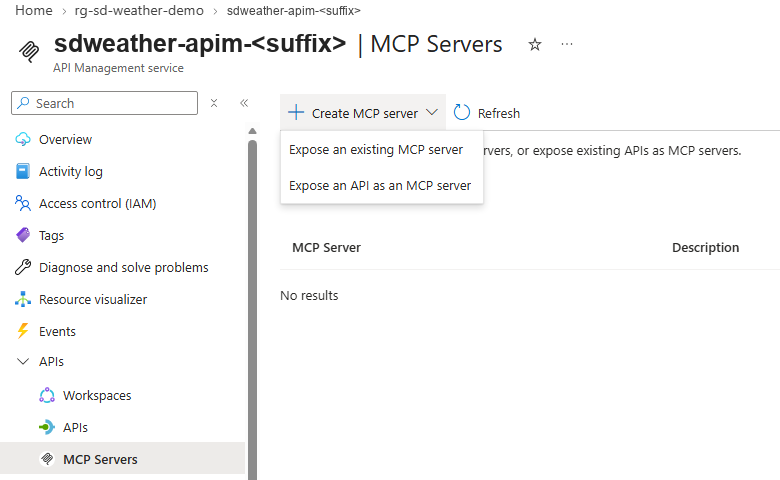Screen dimensions: 780x480
Task: Click the magnifier icon in Search box
Action: 23,103
